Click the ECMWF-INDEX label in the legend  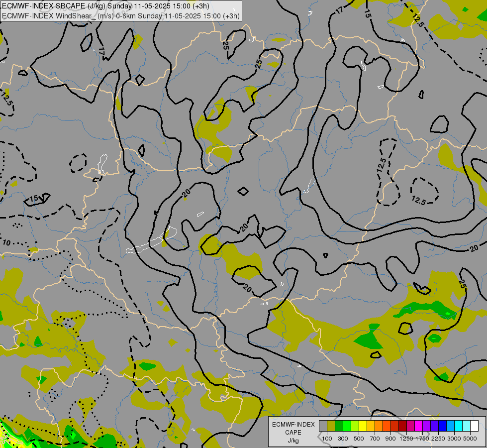[293, 425]
